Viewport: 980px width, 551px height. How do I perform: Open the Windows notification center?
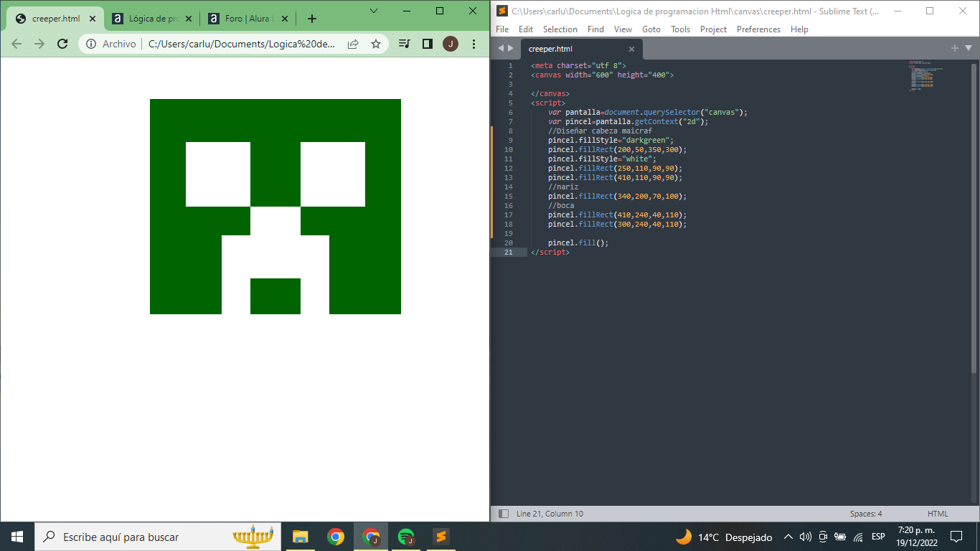[x=956, y=537]
